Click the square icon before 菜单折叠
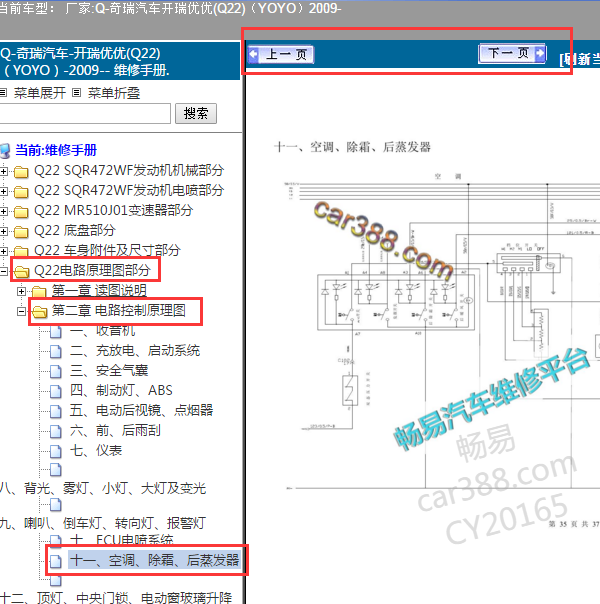This screenshot has height=604, width=600. (x=77, y=92)
